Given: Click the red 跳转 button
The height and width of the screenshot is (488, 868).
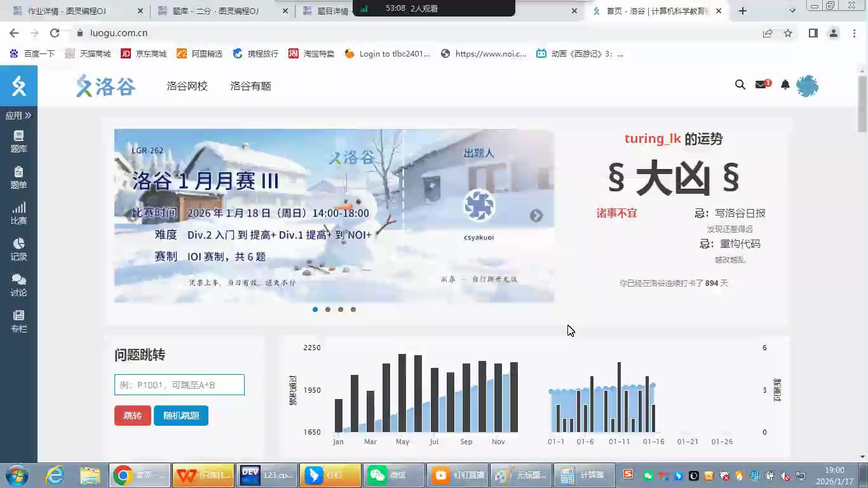Looking at the screenshot, I should tap(133, 416).
